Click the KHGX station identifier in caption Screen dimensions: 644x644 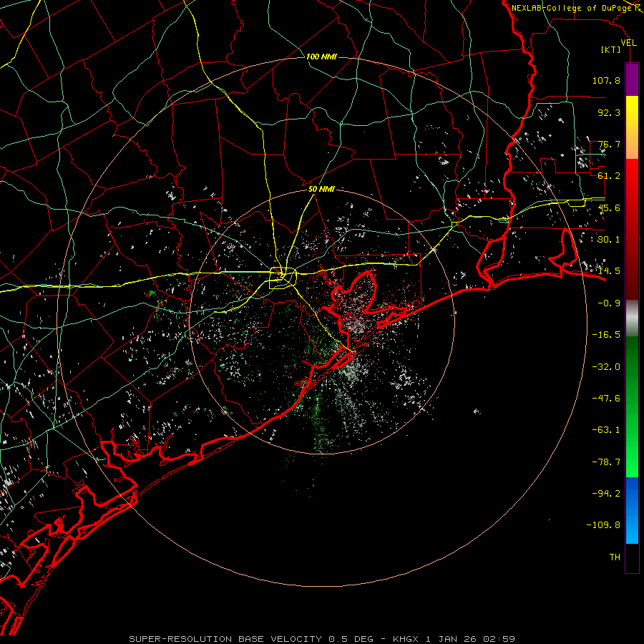coord(406,639)
